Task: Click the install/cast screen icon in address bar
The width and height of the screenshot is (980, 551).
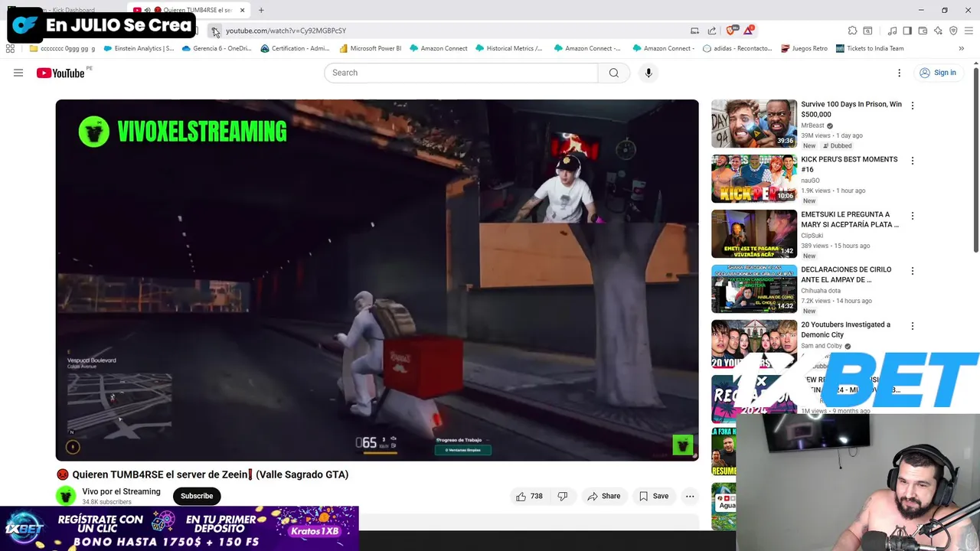Action: coord(694,31)
